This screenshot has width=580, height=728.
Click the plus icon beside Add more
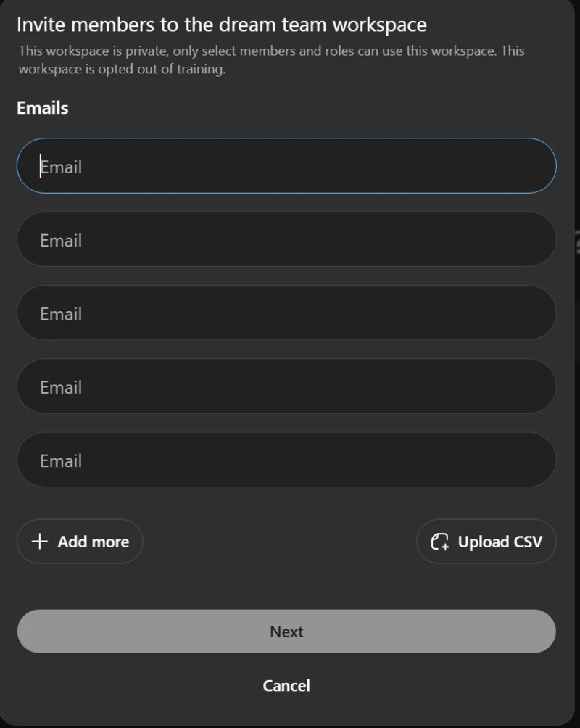pos(40,542)
